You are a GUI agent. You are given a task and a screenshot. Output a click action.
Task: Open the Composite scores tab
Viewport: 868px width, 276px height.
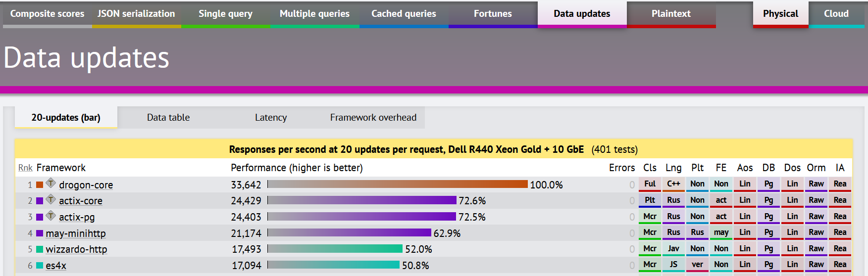pyautogui.click(x=47, y=14)
